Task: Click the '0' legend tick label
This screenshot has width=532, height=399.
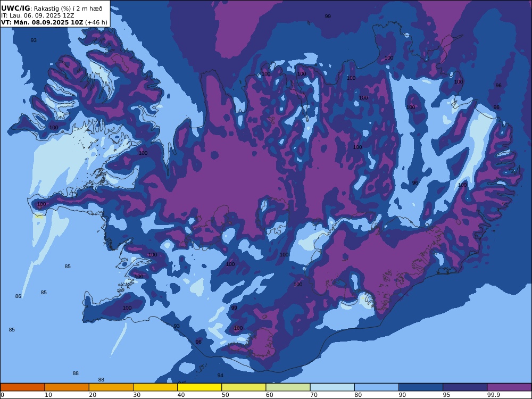Action: [x=2, y=395]
